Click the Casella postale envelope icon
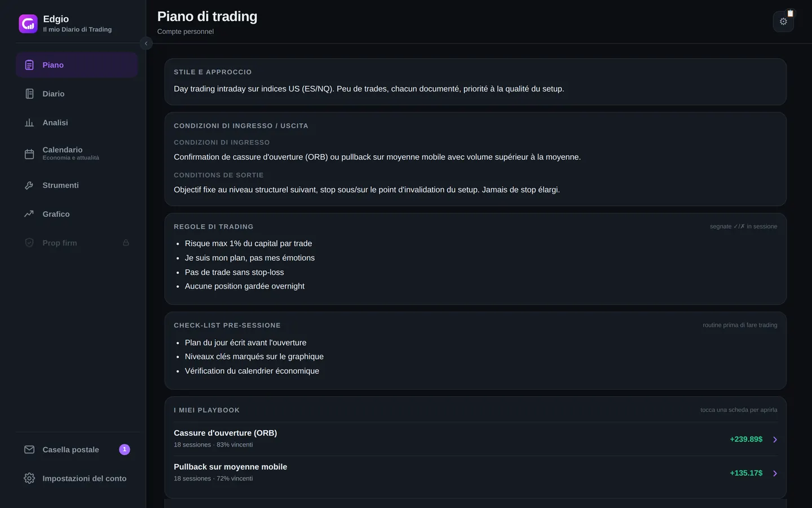The height and width of the screenshot is (508, 812). [29, 449]
